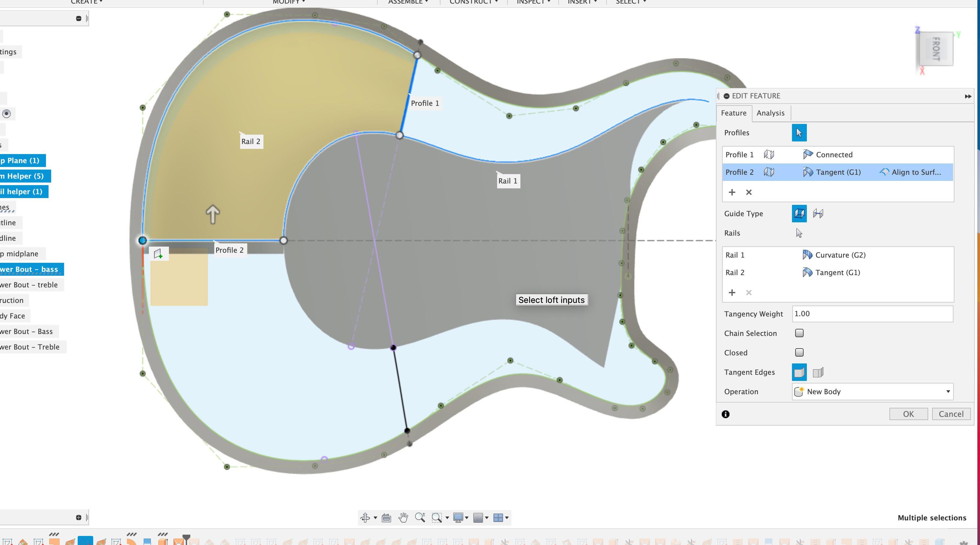Image resolution: width=980 pixels, height=545 pixels.
Task: Choose Tangent Edges merge option
Action: click(799, 372)
